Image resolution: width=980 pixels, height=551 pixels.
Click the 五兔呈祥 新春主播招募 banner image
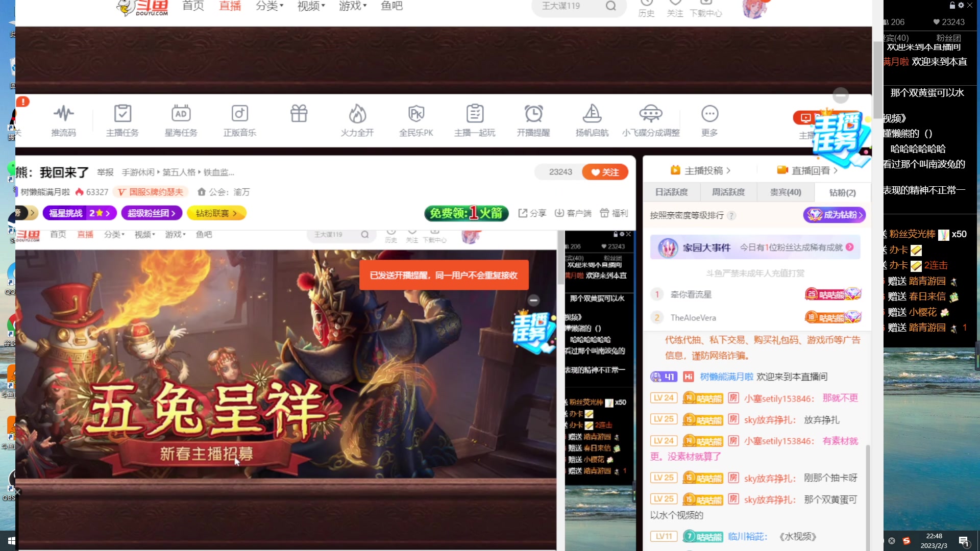(286, 363)
